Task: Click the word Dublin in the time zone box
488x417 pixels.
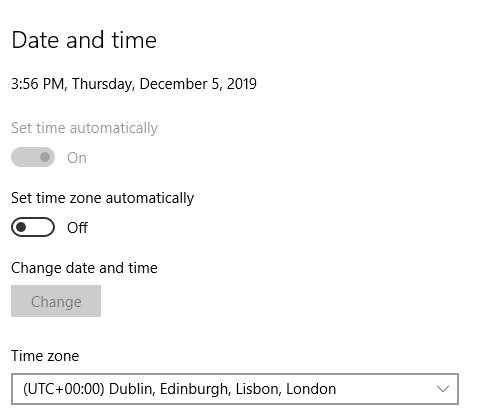Action: [132, 389]
